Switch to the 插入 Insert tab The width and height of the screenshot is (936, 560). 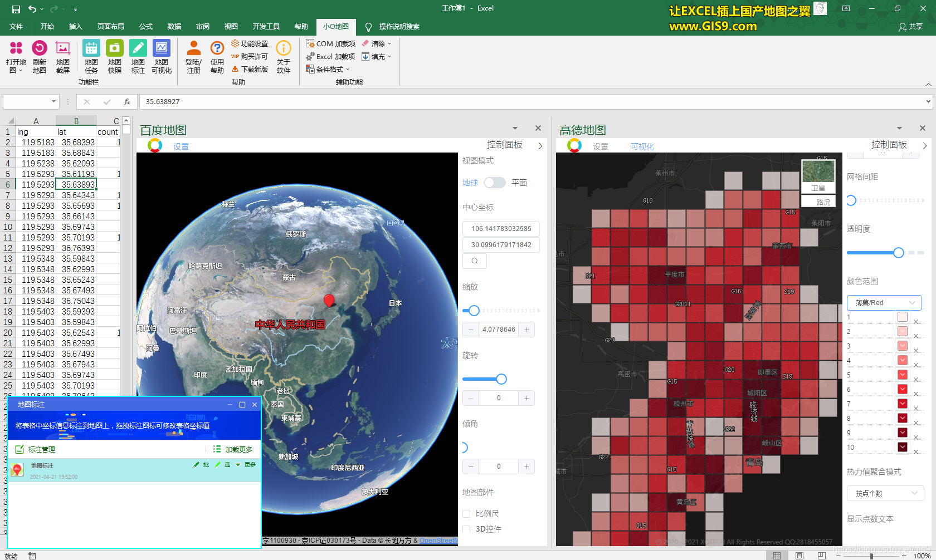pos(75,27)
